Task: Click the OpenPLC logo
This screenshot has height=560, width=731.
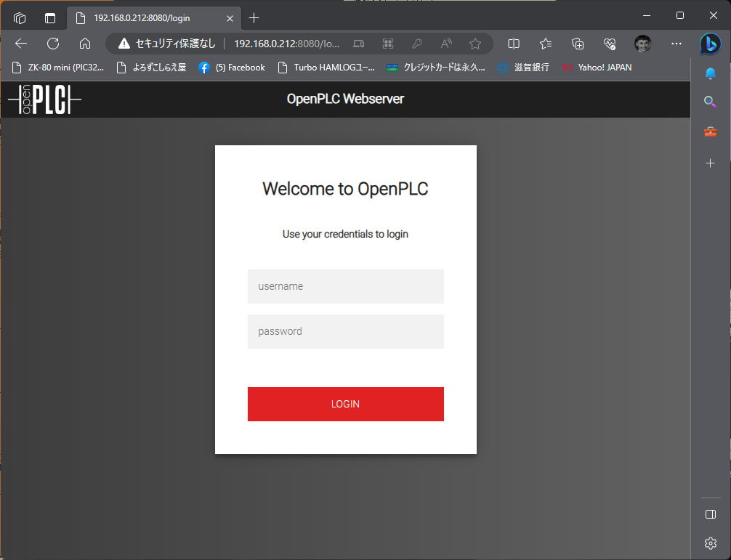Action: pyautogui.click(x=45, y=100)
